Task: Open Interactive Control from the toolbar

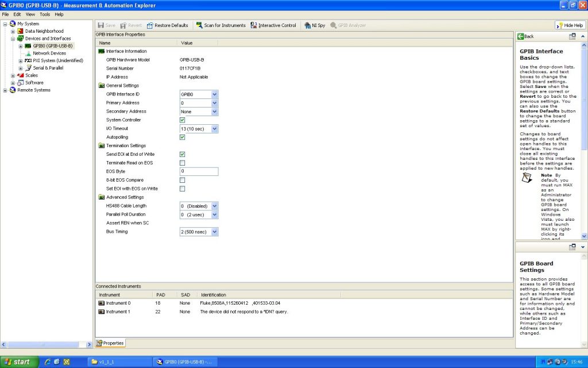Action: point(254,25)
